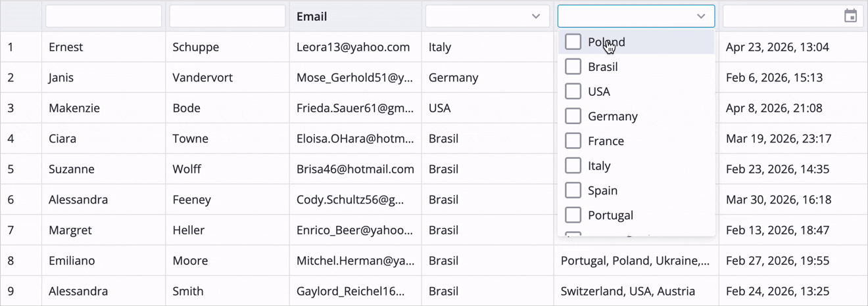Tick the Brasil checkbox in the list

573,66
